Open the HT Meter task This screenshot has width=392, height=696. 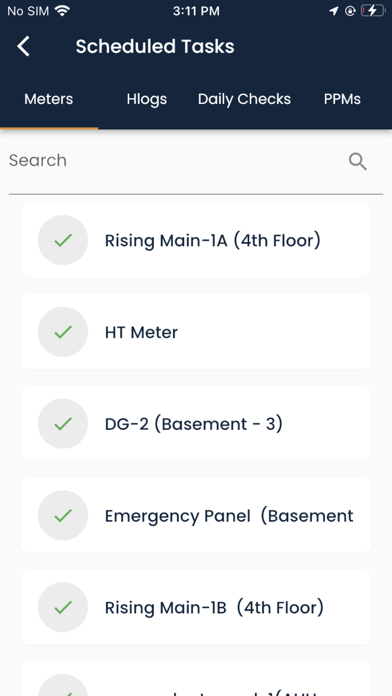pos(196,332)
